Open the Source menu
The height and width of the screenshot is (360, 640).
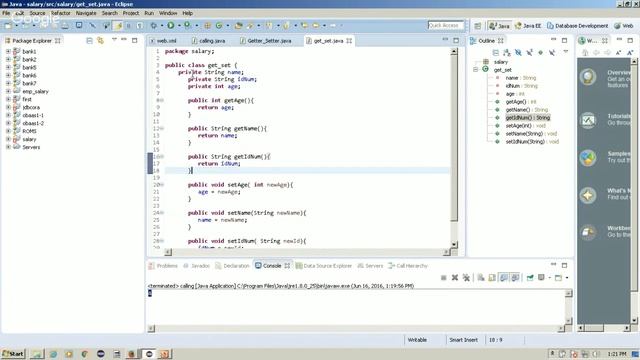click(x=37, y=13)
